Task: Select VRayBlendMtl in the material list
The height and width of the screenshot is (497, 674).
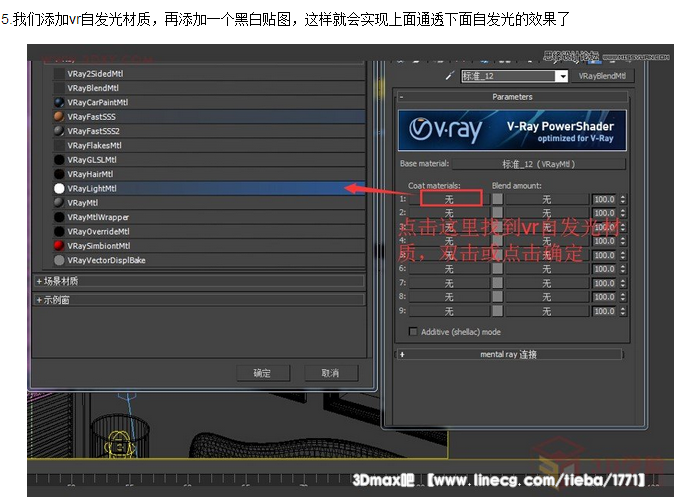Action: [209, 88]
